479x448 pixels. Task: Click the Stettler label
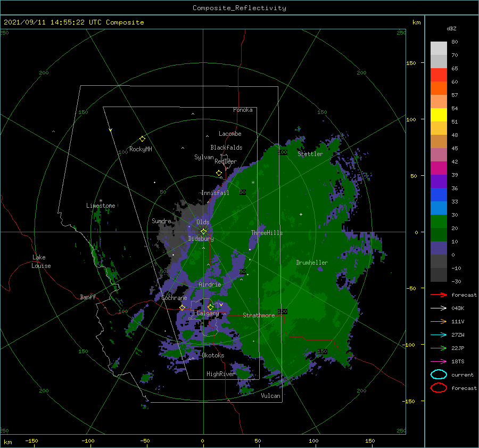pyautogui.click(x=310, y=154)
